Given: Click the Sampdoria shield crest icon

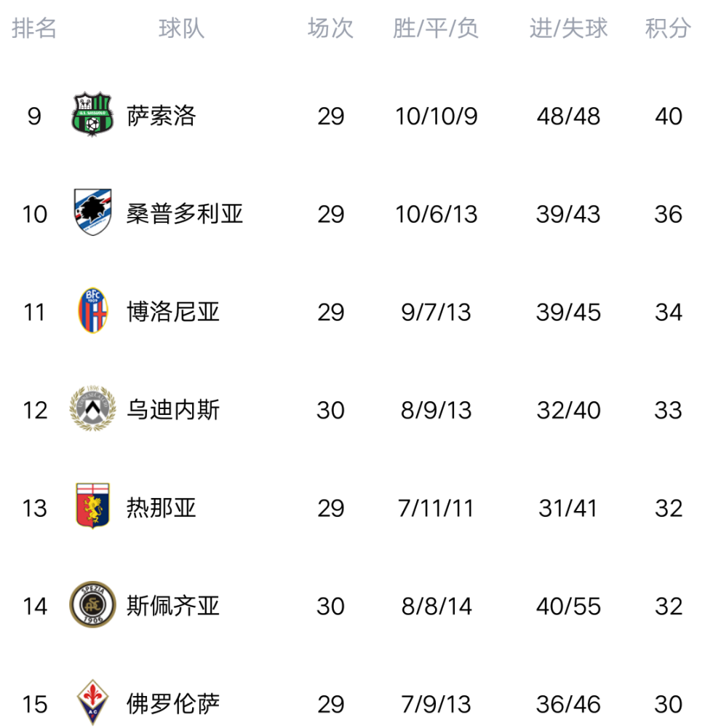Looking at the screenshot, I should pyautogui.click(x=93, y=212).
